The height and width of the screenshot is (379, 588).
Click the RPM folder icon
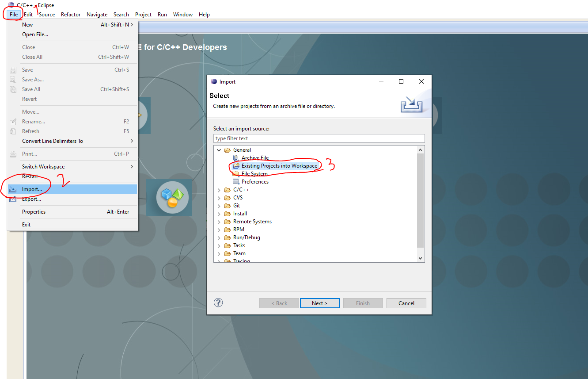(228, 230)
